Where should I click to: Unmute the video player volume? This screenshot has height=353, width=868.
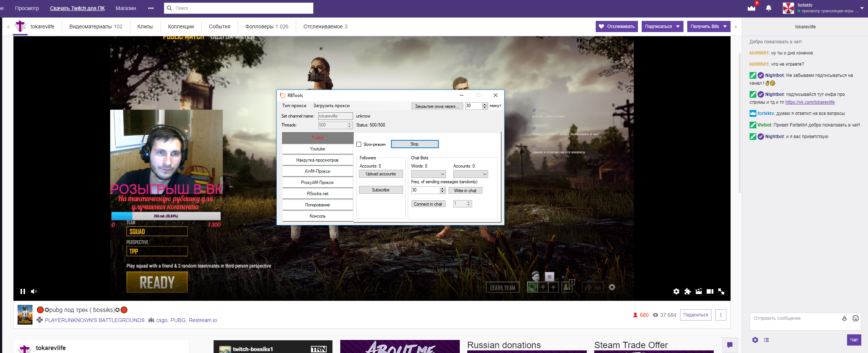point(34,291)
